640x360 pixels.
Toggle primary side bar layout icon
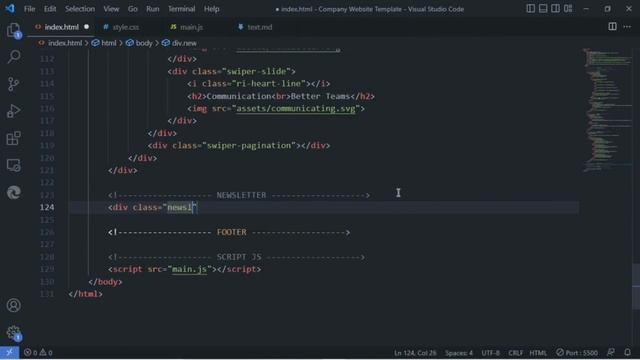(530, 9)
